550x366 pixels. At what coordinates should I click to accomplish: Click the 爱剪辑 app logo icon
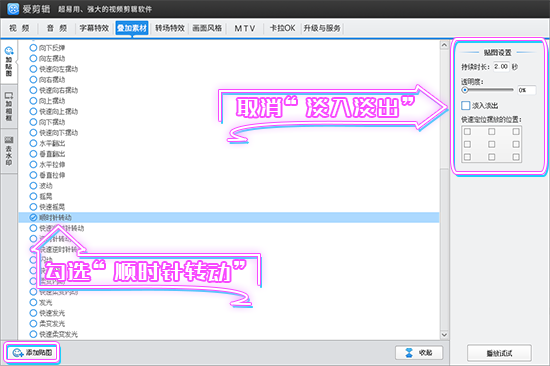[x=13, y=9]
